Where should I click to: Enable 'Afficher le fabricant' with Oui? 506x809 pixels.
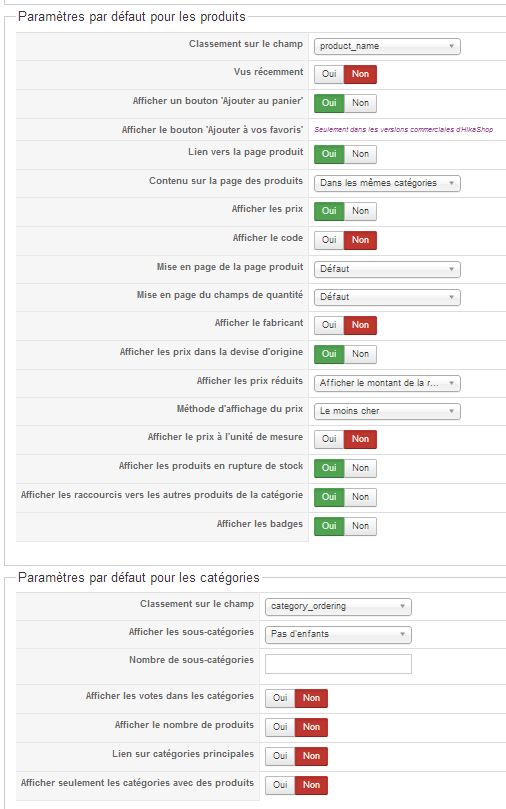(329, 325)
